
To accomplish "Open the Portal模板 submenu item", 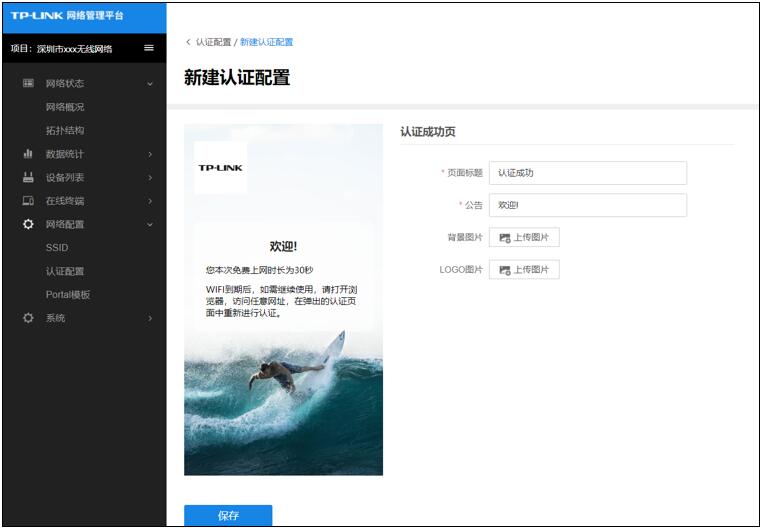I will [68, 294].
